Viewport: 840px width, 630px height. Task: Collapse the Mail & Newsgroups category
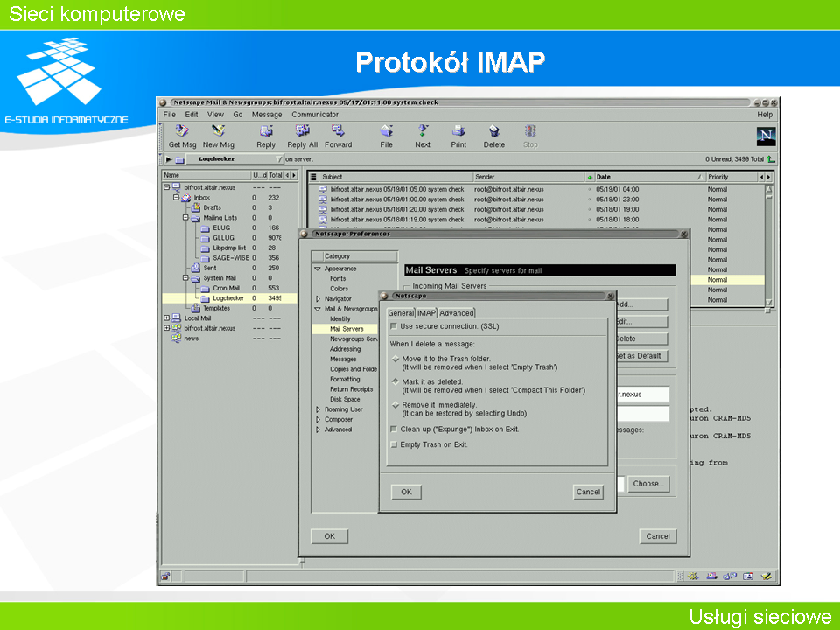(318, 309)
